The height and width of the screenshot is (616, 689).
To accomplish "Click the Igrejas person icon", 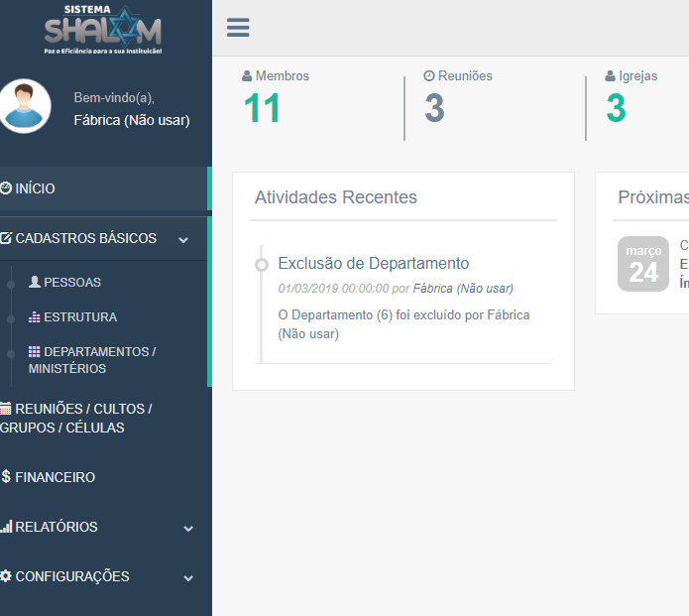I will 611,76.
